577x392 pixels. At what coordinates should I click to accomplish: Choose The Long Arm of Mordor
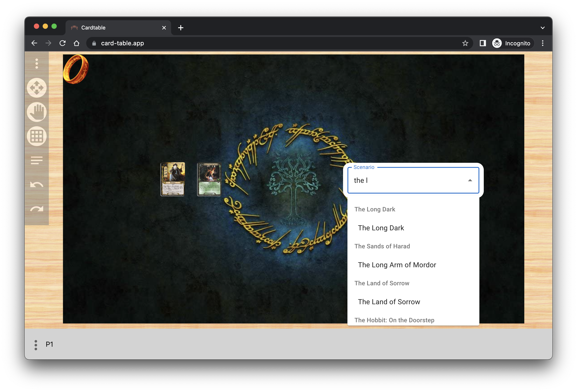pyautogui.click(x=413, y=265)
